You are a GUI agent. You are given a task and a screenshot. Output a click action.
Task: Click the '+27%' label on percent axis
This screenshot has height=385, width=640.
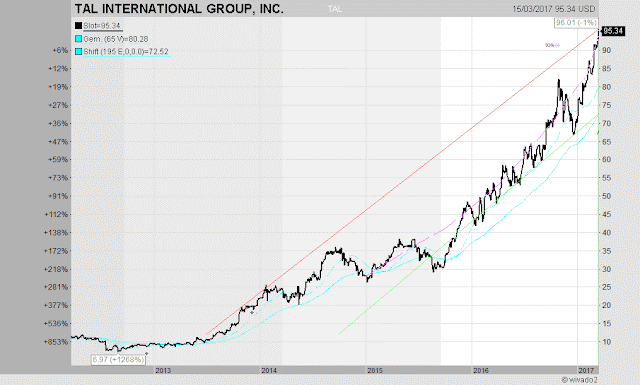tap(58, 105)
